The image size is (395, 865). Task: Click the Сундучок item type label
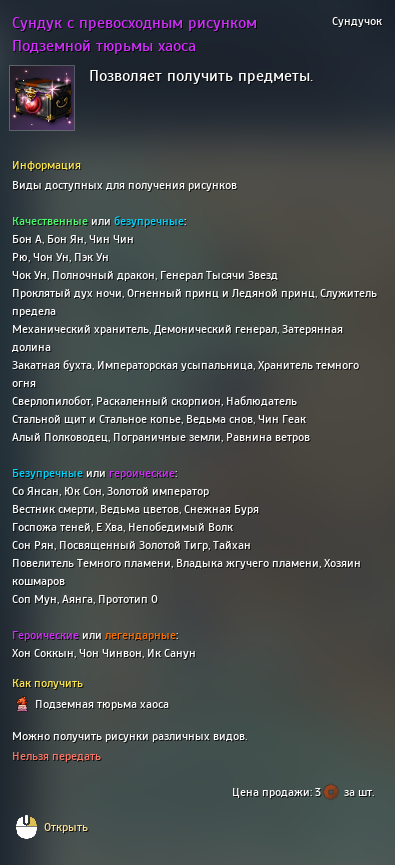(x=357, y=22)
